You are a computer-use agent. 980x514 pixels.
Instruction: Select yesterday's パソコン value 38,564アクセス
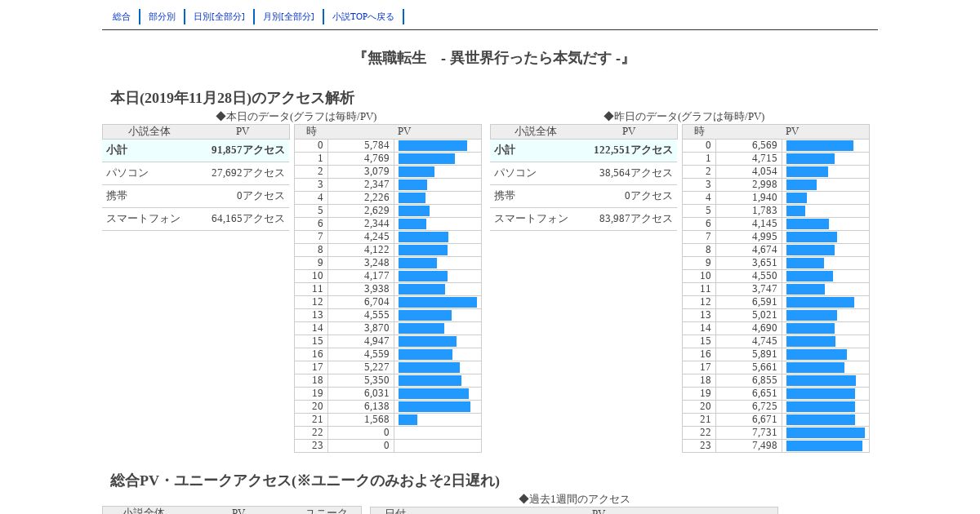(x=636, y=173)
